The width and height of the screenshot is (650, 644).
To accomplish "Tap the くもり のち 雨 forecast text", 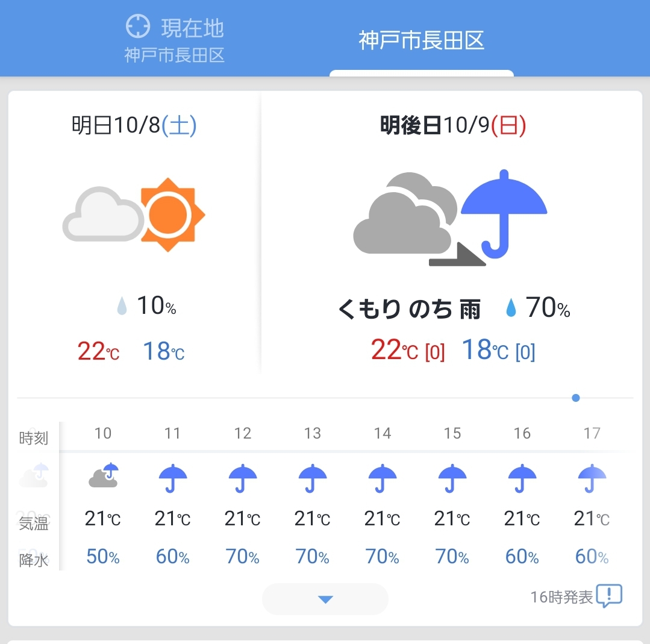I will [409, 309].
